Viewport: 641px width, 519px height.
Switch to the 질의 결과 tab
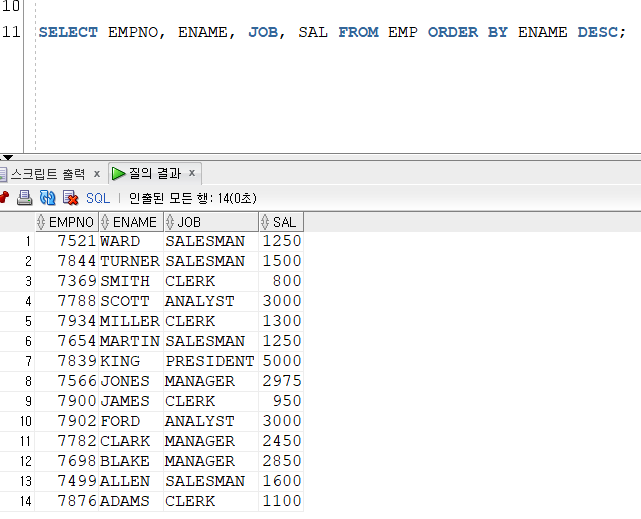[x=155, y=173]
